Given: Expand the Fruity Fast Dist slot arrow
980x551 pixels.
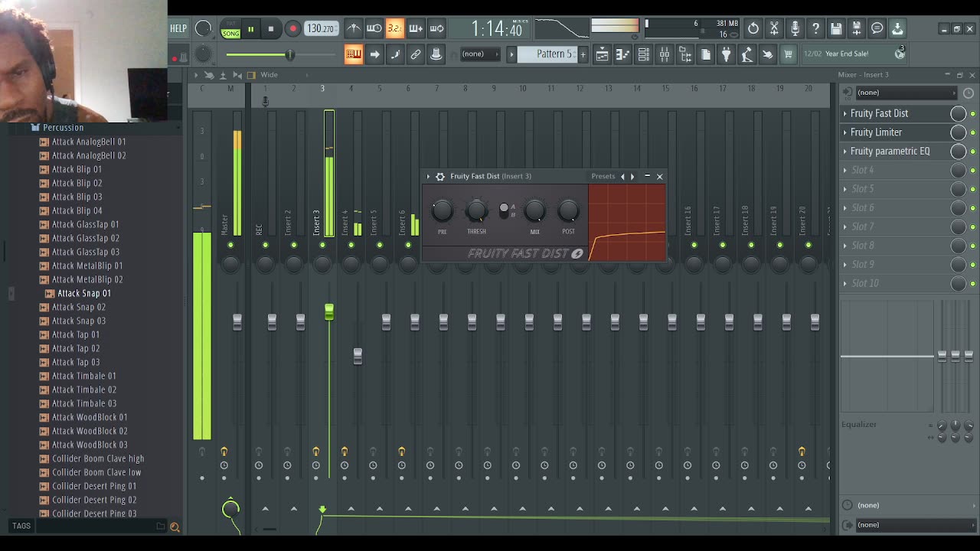Looking at the screenshot, I should click(x=845, y=113).
